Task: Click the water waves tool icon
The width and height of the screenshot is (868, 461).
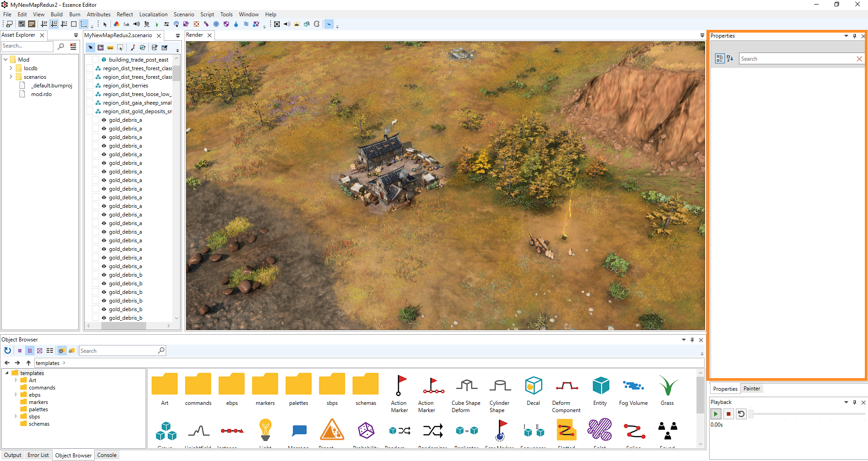Action: tap(246, 24)
